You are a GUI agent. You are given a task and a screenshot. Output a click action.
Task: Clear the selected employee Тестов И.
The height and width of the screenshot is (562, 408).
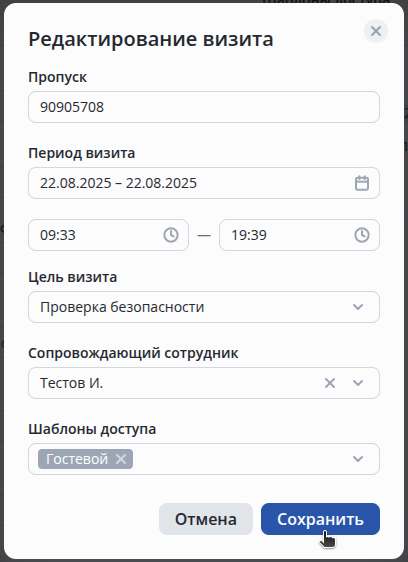[330, 383]
